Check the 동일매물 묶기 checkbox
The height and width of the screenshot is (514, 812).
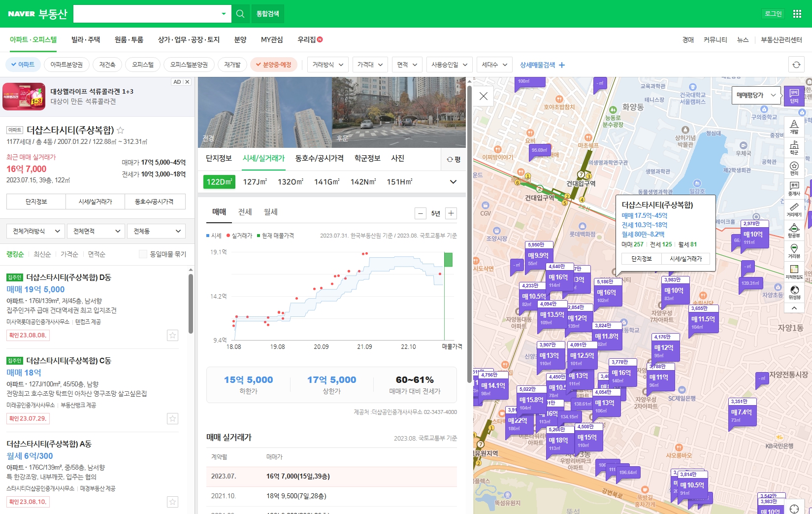pyautogui.click(x=143, y=254)
